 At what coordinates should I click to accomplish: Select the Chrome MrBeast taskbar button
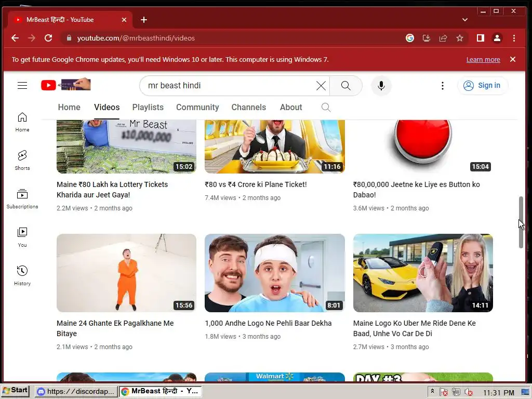point(161,392)
